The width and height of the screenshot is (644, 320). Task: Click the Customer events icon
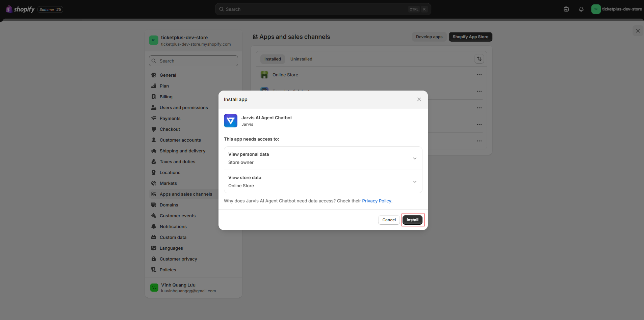tap(154, 216)
